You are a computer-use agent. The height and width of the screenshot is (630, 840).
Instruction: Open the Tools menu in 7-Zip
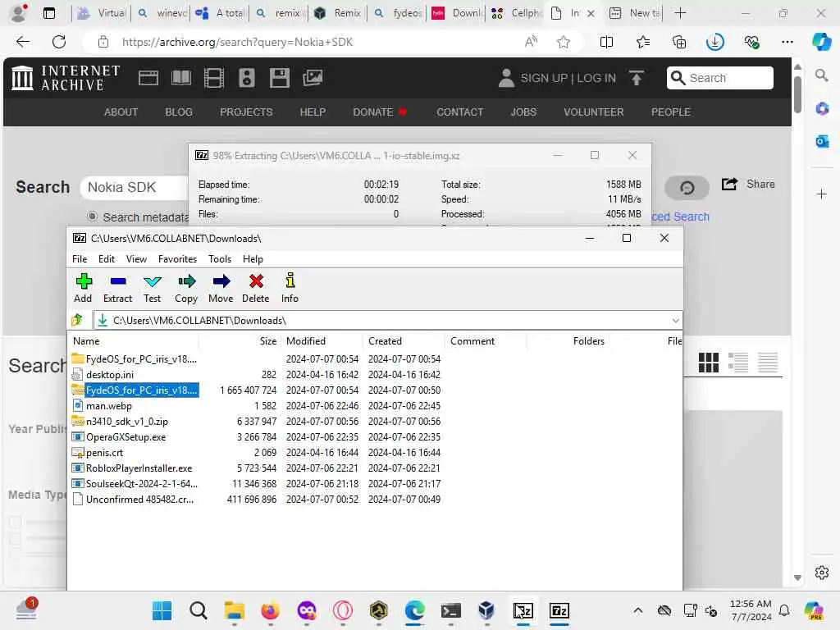pyautogui.click(x=220, y=259)
